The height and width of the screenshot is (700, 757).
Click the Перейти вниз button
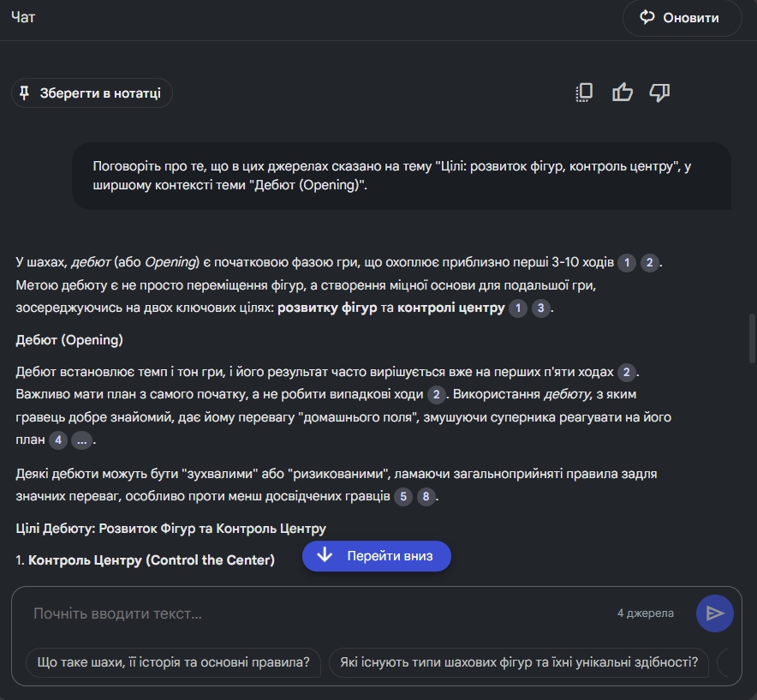tap(377, 555)
